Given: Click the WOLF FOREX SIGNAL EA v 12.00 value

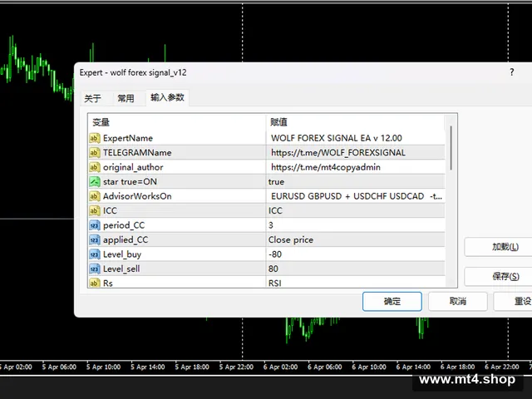Looking at the screenshot, I should coord(336,138).
